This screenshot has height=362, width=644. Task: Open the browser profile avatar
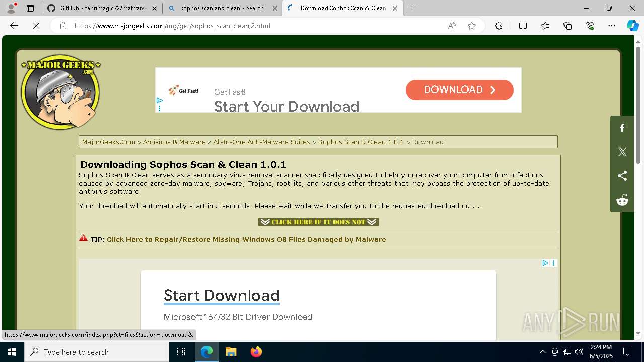click(11, 8)
